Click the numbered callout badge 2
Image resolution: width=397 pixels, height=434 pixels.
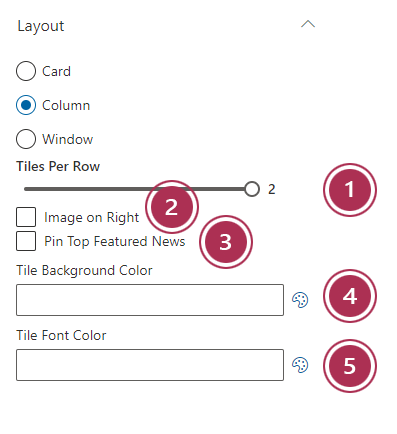coord(172,207)
